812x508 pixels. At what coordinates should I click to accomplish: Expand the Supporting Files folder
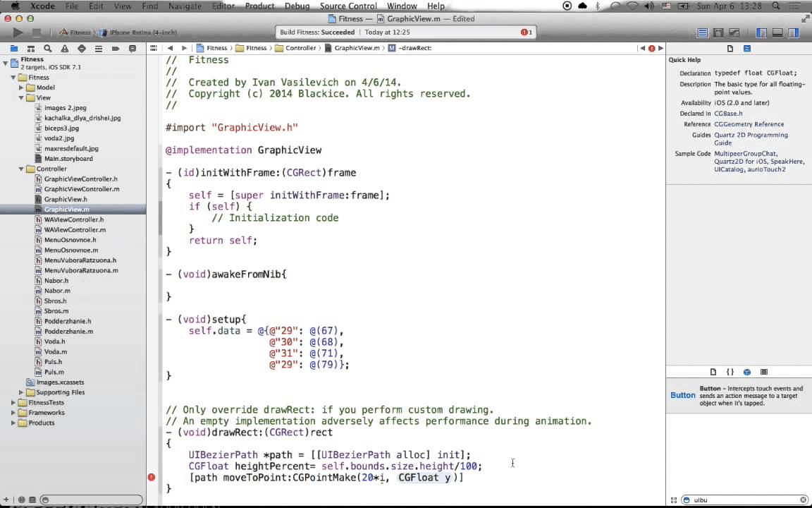coord(21,392)
